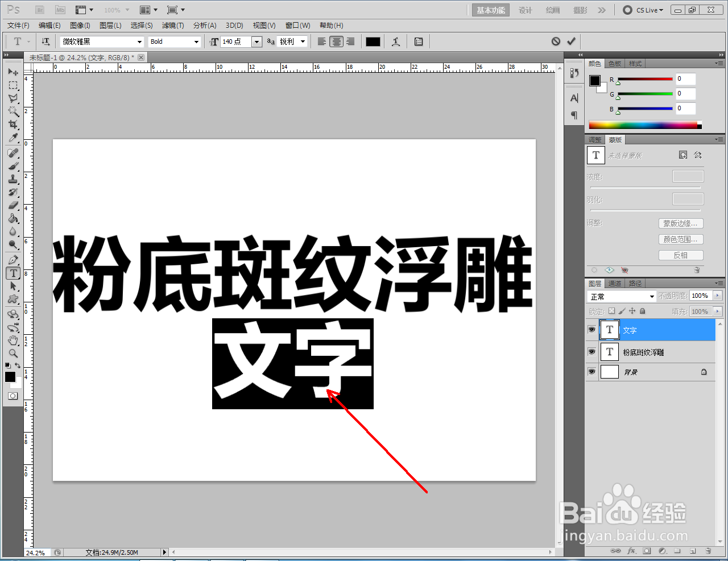Select the Eyedropper tool

(13, 138)
